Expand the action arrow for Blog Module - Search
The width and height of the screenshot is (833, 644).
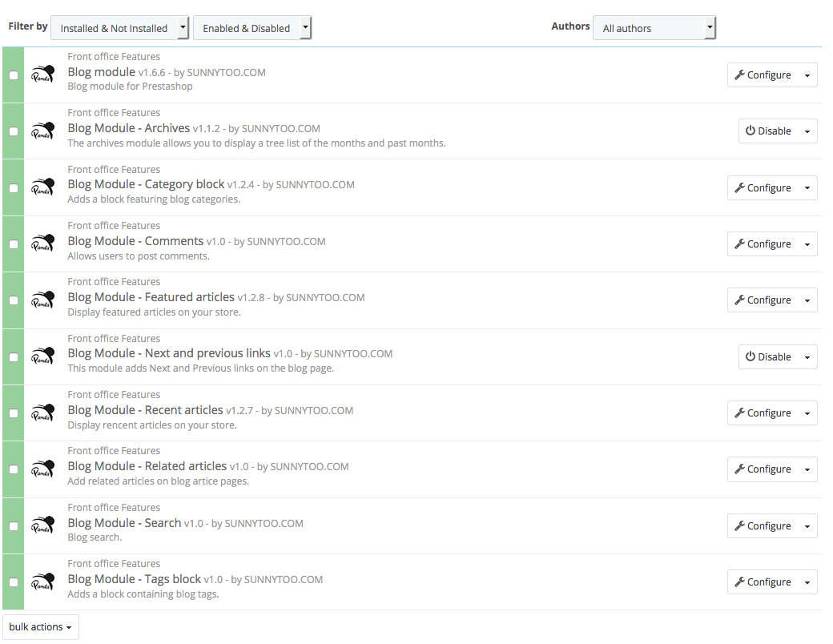(x=807, y=526)
